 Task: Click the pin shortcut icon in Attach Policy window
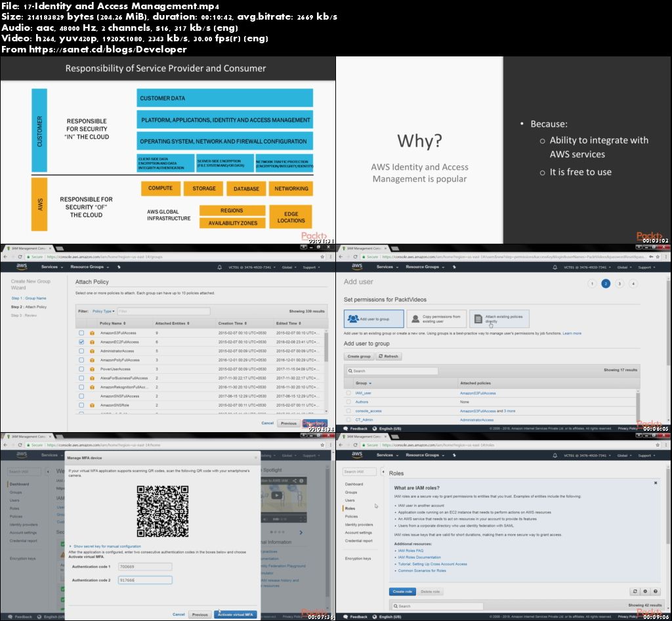tap(119, 267)
